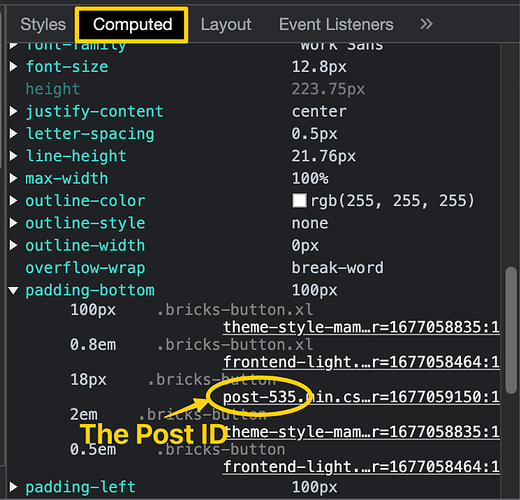Open the post-535.min.css source link
Screen dimensions: 520x500
[361, 397]
